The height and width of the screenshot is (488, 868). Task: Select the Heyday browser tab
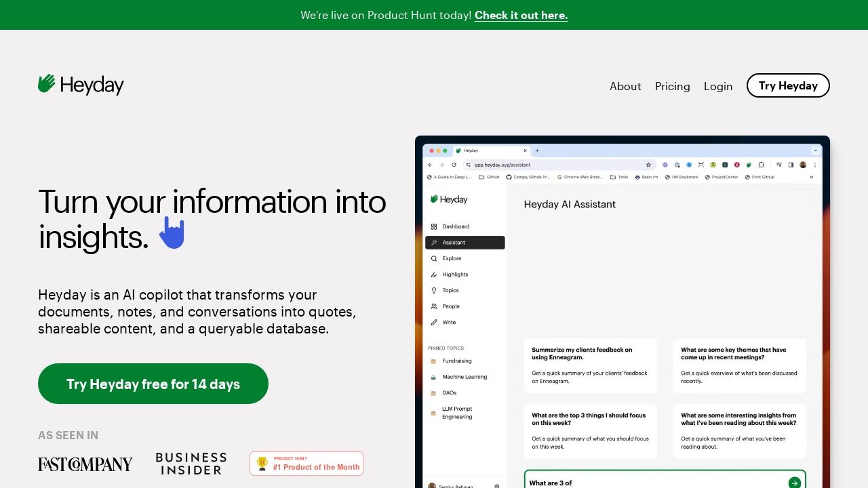pos(492,150)
